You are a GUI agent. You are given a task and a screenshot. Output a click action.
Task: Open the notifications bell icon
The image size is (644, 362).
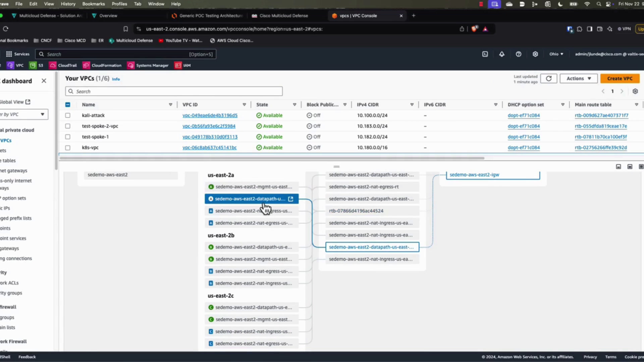[502, 54]
